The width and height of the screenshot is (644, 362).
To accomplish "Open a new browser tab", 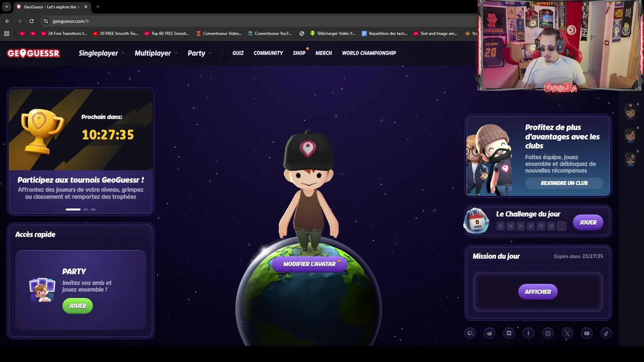I will coord(98,7).
